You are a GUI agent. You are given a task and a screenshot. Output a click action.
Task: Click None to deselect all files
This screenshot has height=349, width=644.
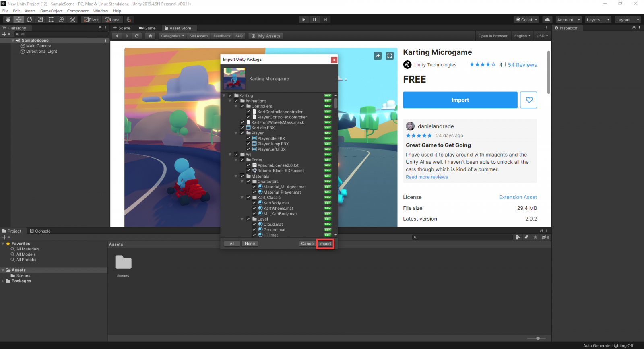click(250, 244)
